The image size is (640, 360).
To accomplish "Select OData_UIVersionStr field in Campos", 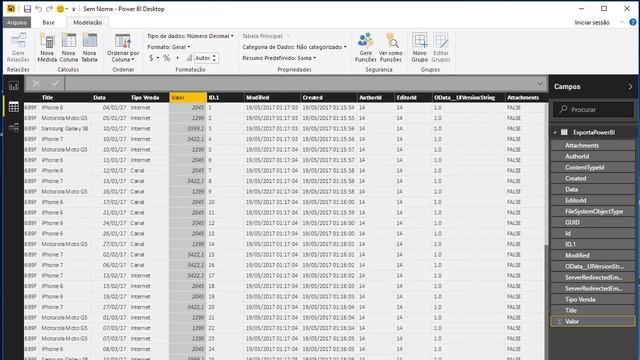I will tap(593, 266).
